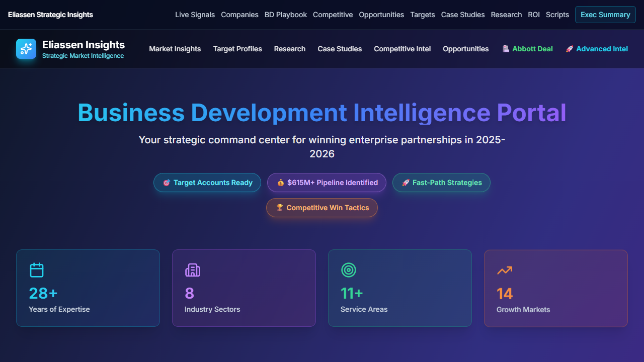Click the dart icon in Target Accounts Ready badge
644x362 pixels.
[x=167, y=183]
